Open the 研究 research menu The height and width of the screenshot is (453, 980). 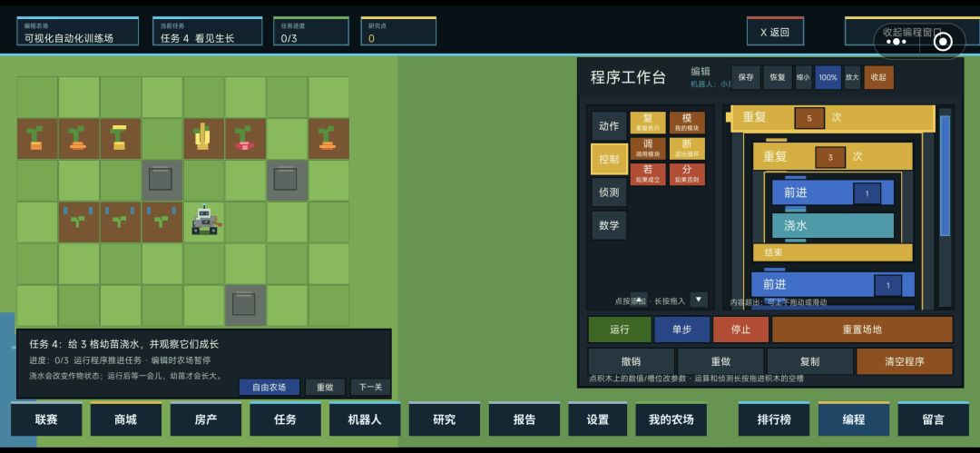click(445, 419)
